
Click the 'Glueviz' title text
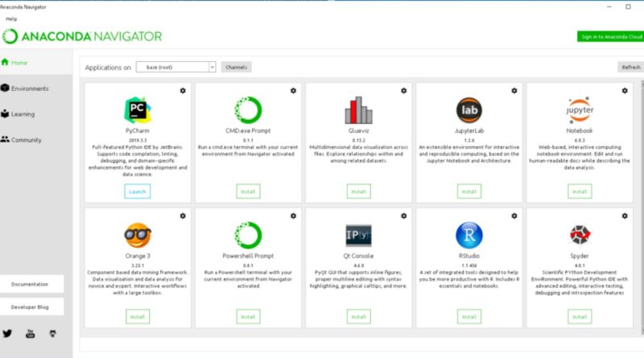click(358, 130)
